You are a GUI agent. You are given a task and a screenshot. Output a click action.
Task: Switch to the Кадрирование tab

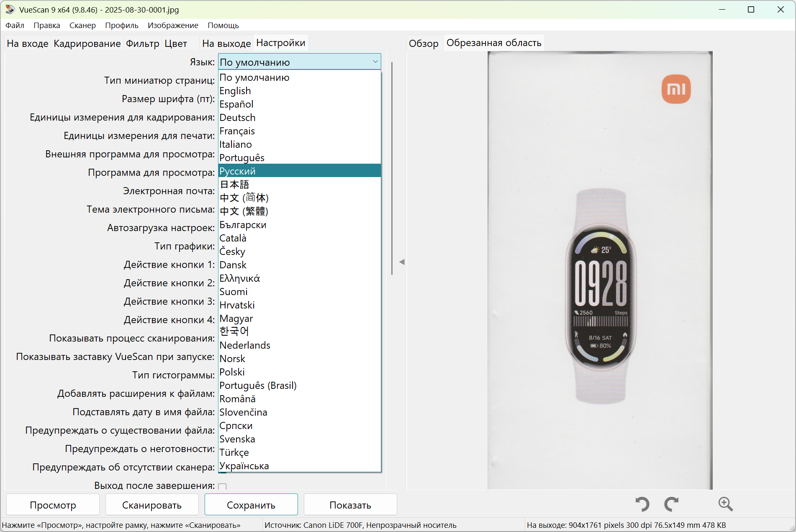[87, 43]
